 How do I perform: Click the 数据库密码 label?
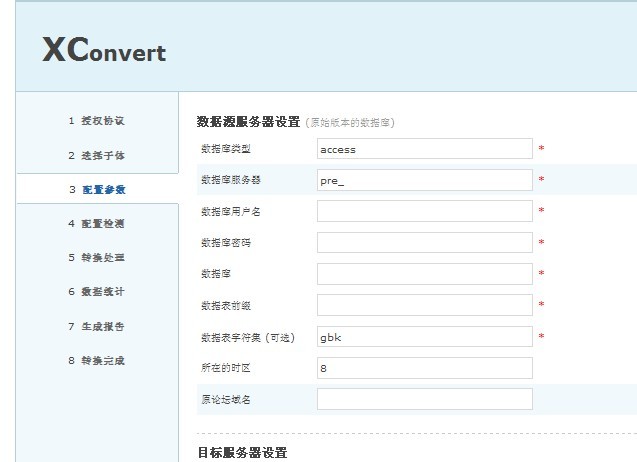226,243
